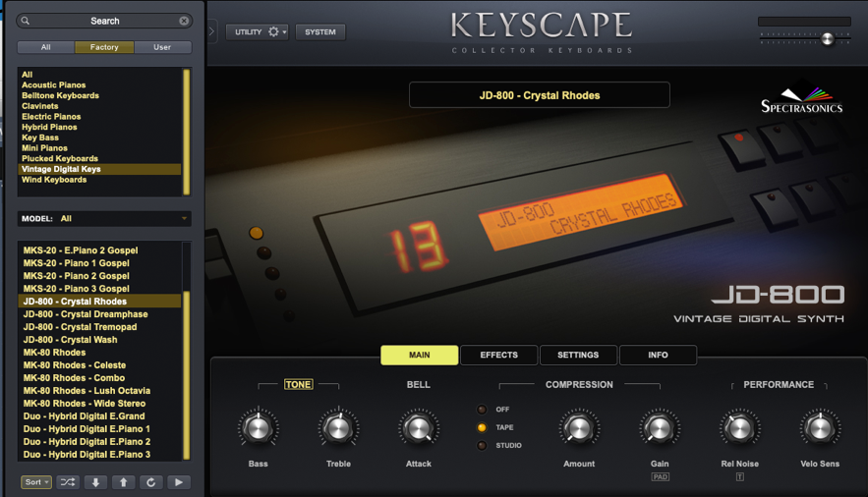Open the MODEL dropdown

point(104,218)
